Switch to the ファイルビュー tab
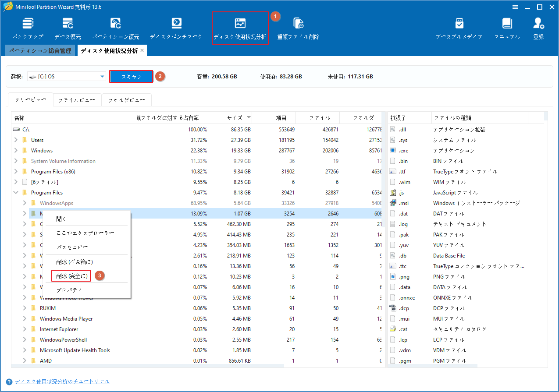This screenshot has width=559, height=392. pos(77,100)
